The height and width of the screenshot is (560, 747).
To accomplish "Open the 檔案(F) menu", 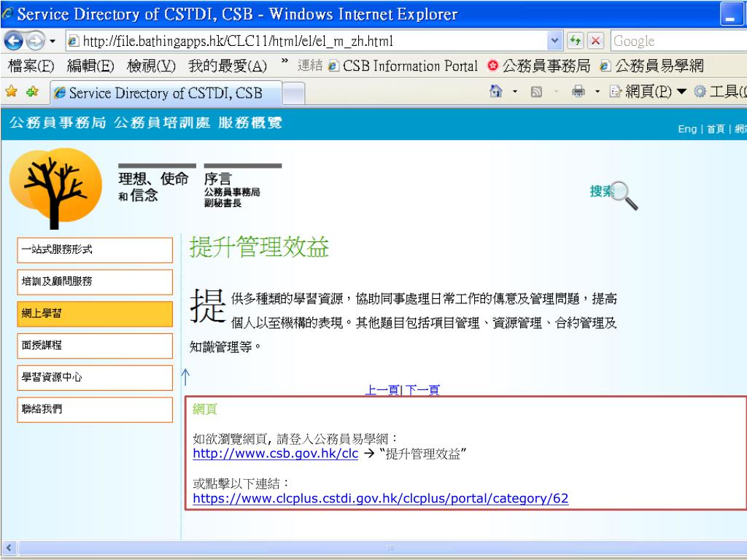I will (31, 66).
